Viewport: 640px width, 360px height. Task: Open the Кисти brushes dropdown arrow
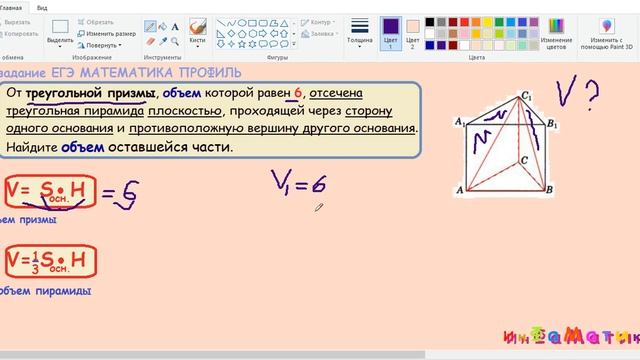click(x=198, y=47)
